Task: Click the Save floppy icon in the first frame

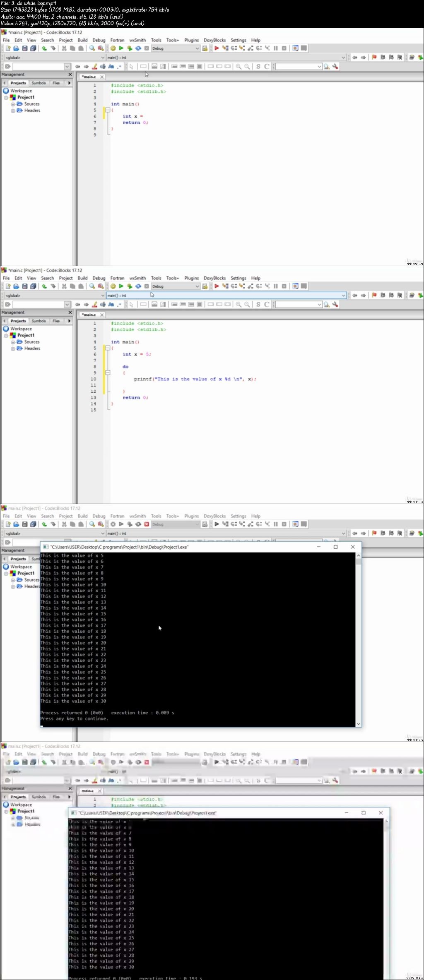Action: click(24, 48)
